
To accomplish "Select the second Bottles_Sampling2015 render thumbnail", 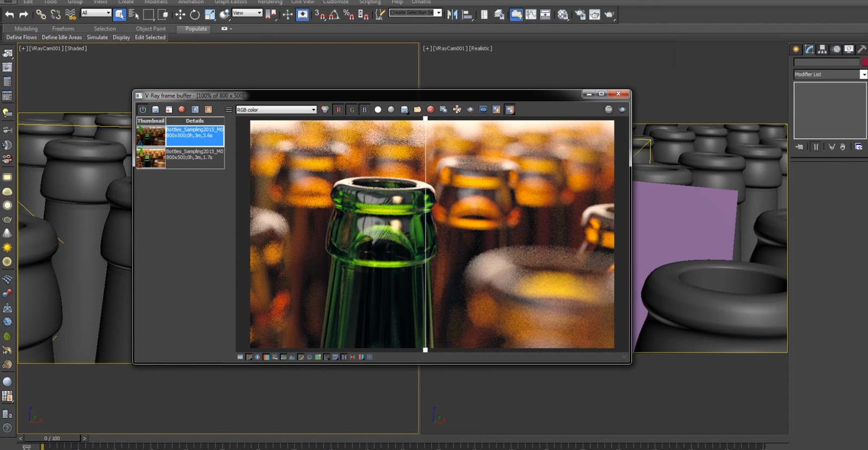I will [151, 157].
